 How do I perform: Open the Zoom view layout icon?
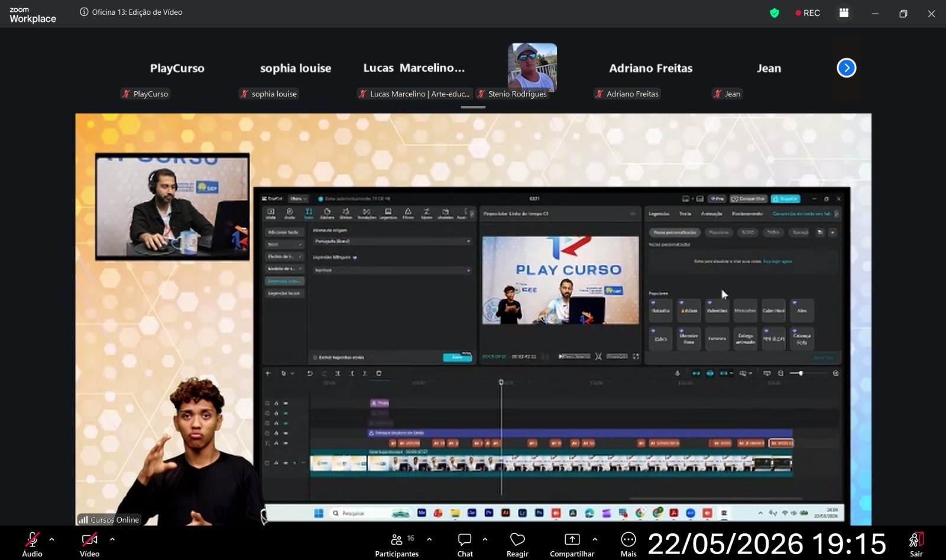(x=844, y=13)
